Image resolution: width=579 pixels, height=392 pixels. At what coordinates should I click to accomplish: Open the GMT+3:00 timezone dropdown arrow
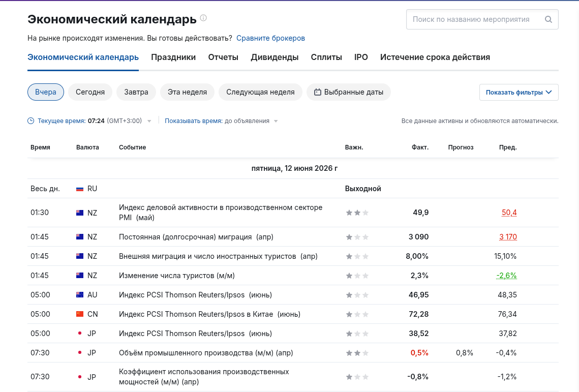[x=149, y=121]
